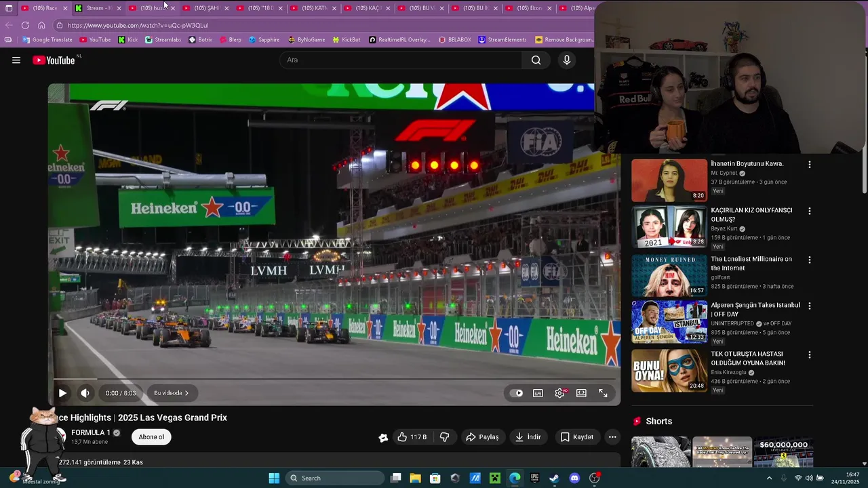Image resolution: width=868 pixels, height=488 pixels.
Task: Share the video with 'Paylaş'
Action: (482, 437)
